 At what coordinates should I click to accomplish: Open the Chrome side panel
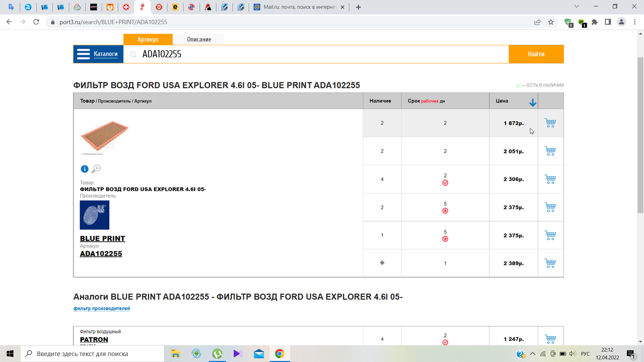click(x=608, y=22)
